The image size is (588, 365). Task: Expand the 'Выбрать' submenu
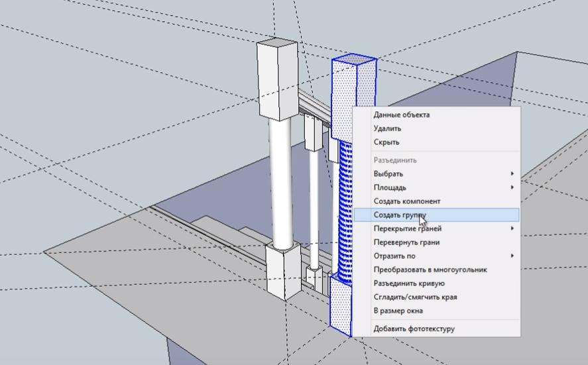point(388,174)
